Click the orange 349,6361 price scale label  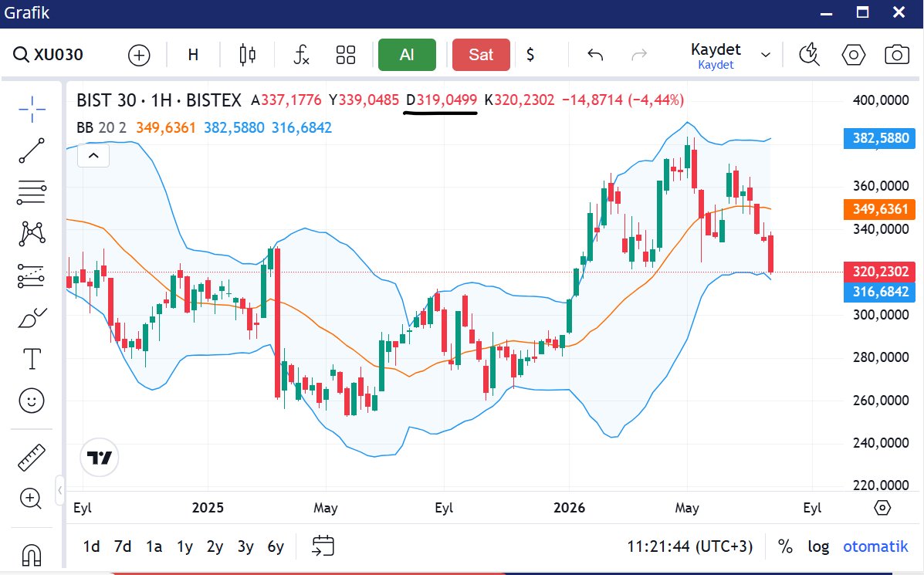(880, 209)
